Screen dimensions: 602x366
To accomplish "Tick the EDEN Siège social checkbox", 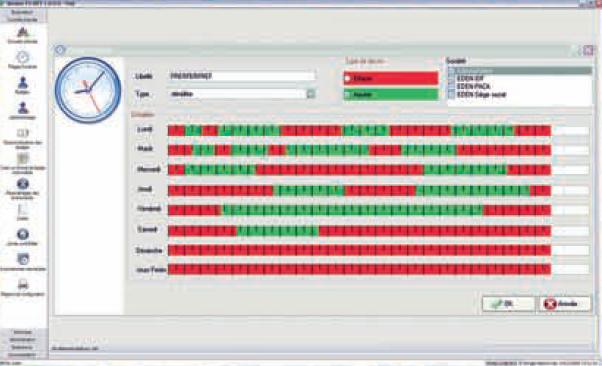I will tap(452, 94).
